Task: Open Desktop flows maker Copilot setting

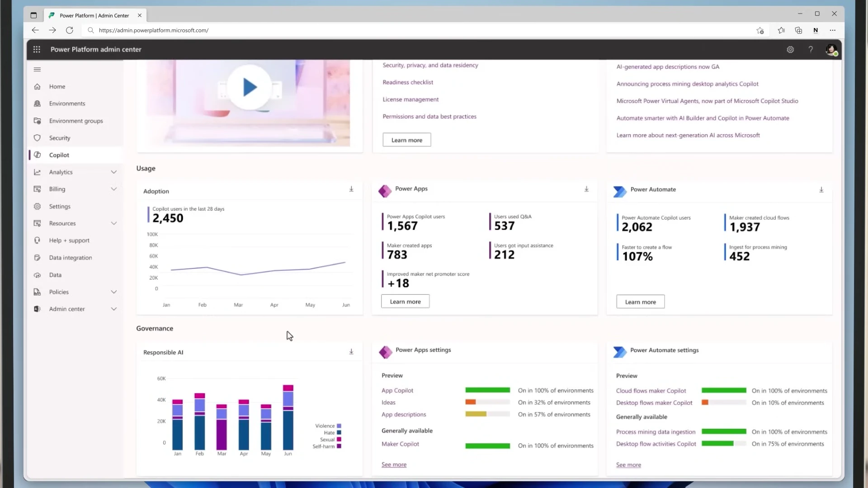Action: pyautogui.click(x=654, y=403)
